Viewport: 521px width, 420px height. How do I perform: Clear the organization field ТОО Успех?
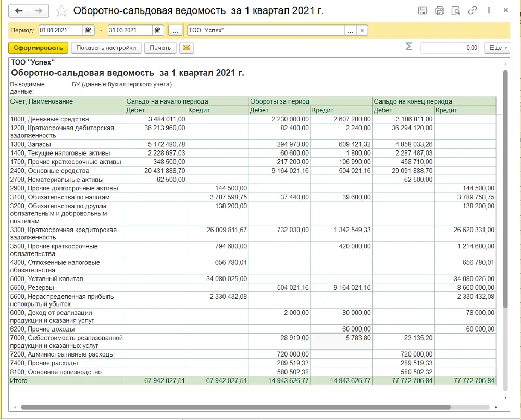[362, 30]
